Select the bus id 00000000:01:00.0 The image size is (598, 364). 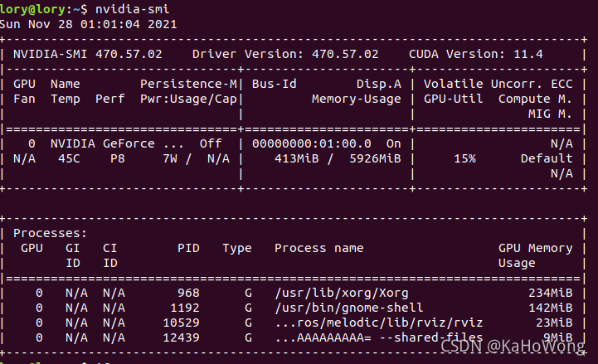(x=312, y=143)
